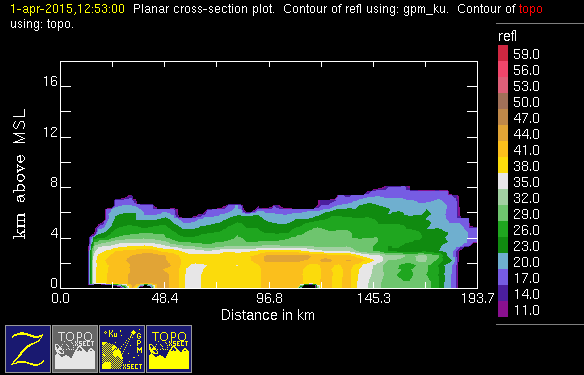Click the 193.7 distance tick label
Viewport: 584px width, 375px height.
477,298
